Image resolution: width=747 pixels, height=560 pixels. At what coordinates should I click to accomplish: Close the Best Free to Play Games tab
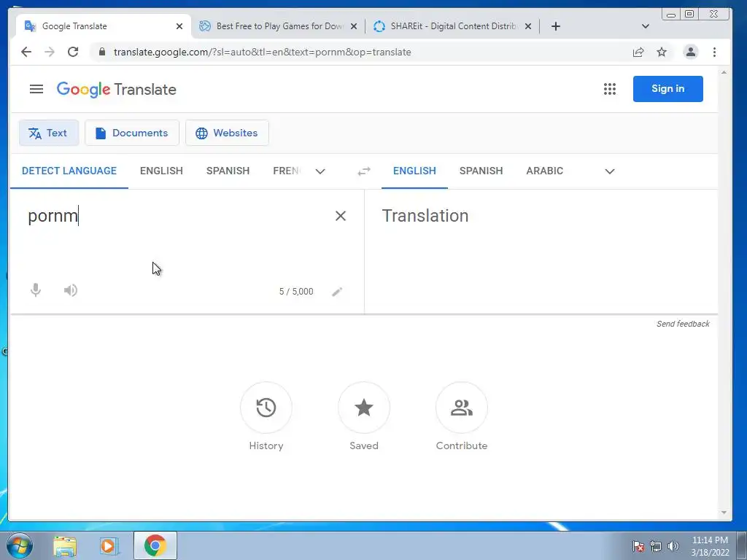pos(354,27)
